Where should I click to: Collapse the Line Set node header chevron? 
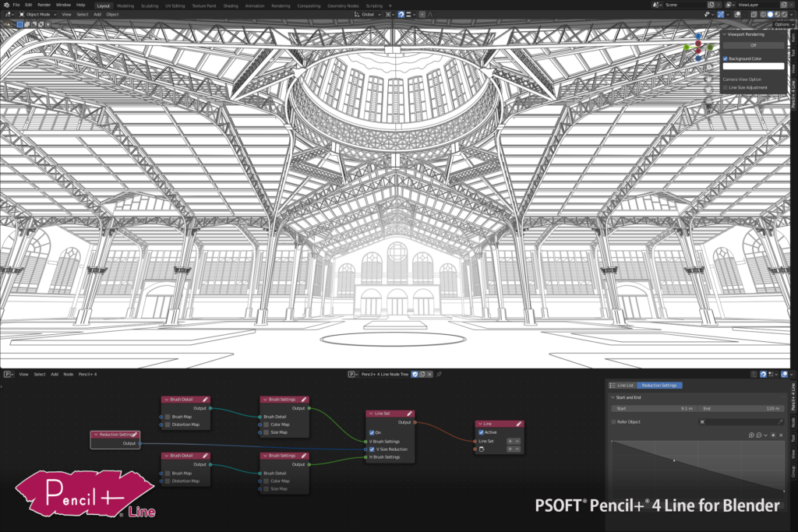(370, 414)
